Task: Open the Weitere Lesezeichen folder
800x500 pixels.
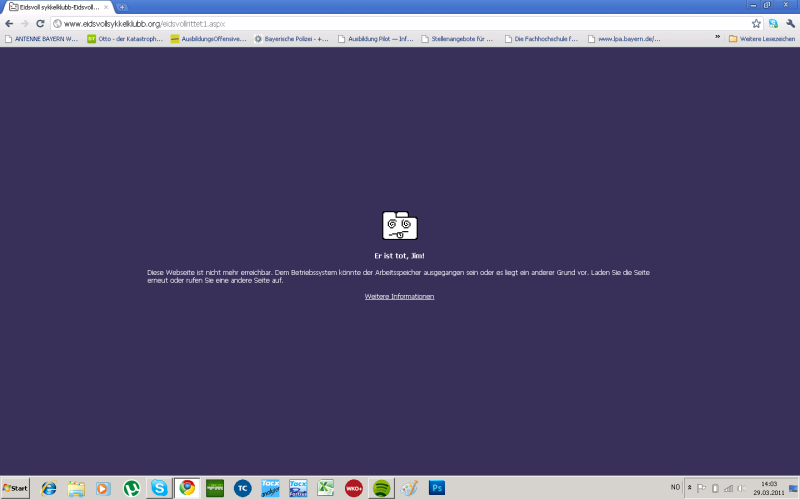Action: coord(760,39)
